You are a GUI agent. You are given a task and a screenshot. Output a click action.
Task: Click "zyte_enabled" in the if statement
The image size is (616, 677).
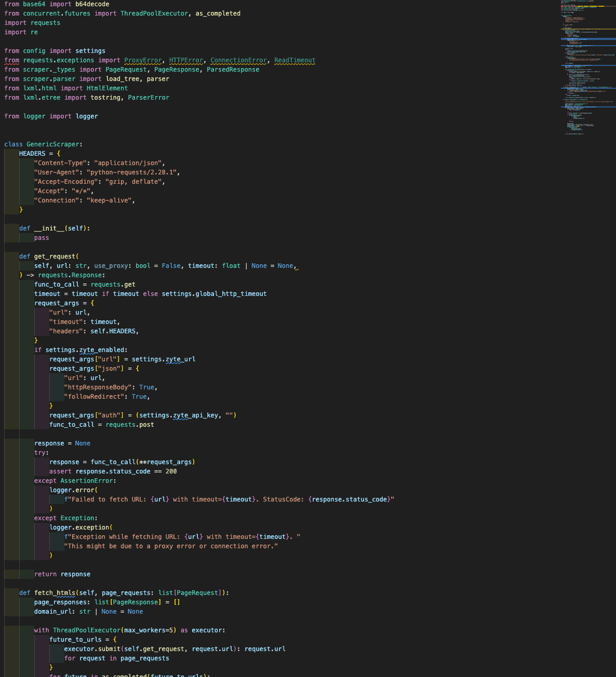[102, 350]
